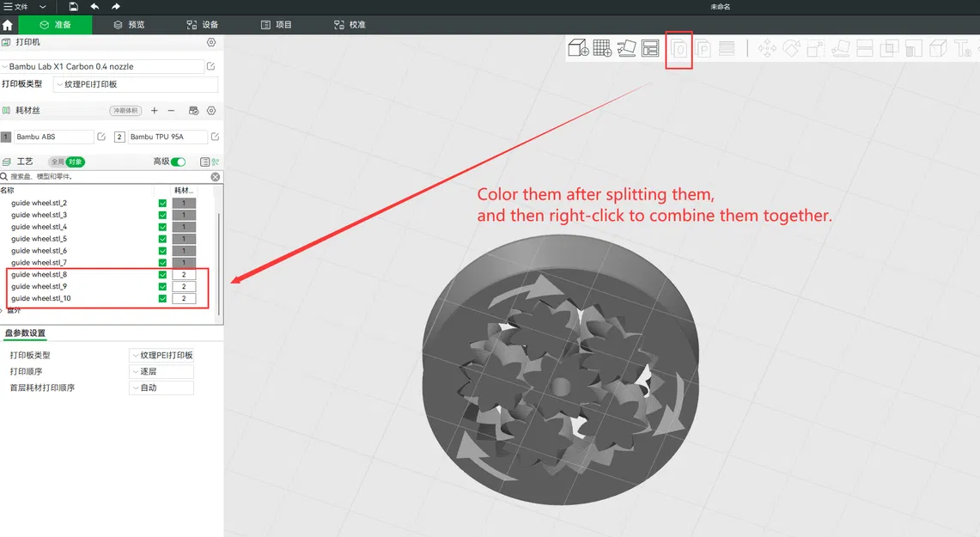Viewport: 980px width, 537px height.
Task: Click the Arrange all objects icon
Action: click(x=650, y=48)
